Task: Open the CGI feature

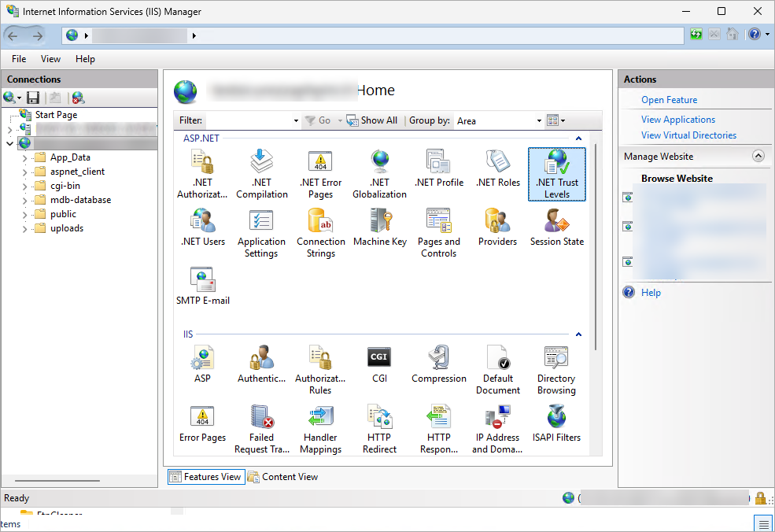Action: tap(379, 364)
